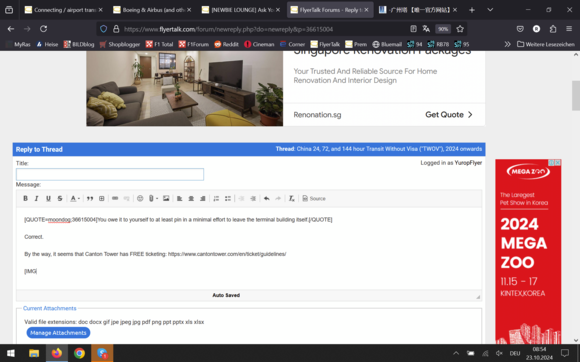Expand the list all tabs dropdown
The width and height of the screenshot is (580, 362).
(490, 10)
